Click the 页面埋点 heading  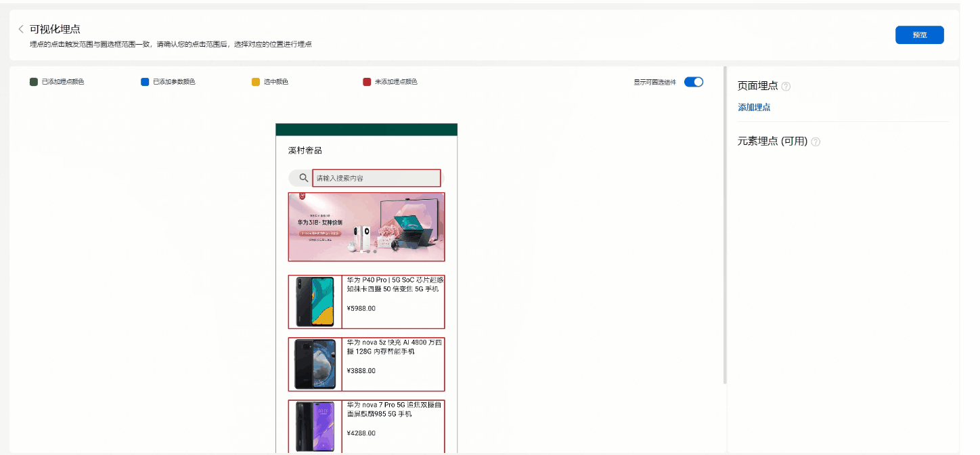(x=757, y=86)
